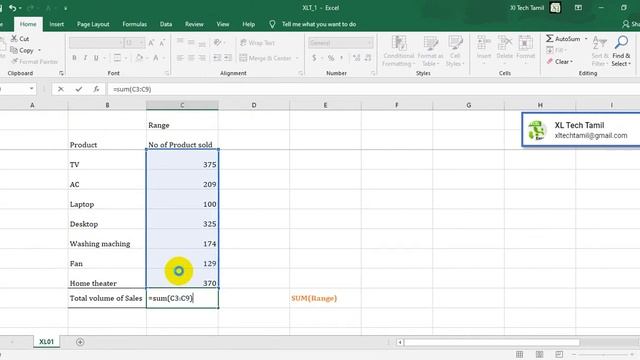This screenshot has height=360, width=640.
Task: Apply Percent Style format
Action: [x=331, y=58]
